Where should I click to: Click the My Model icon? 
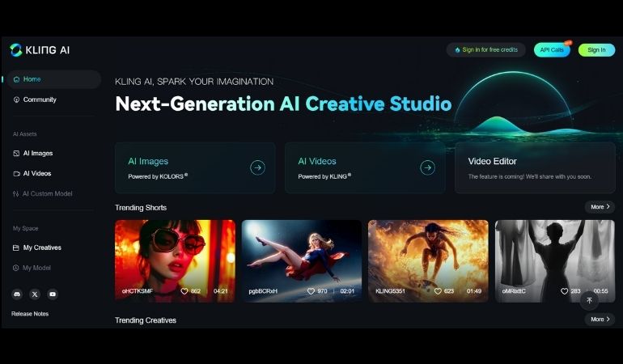pos(16,268)
